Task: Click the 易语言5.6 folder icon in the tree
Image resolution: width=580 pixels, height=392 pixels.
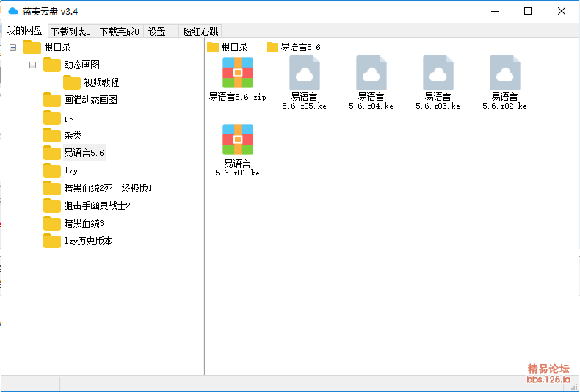Action: 52,153
